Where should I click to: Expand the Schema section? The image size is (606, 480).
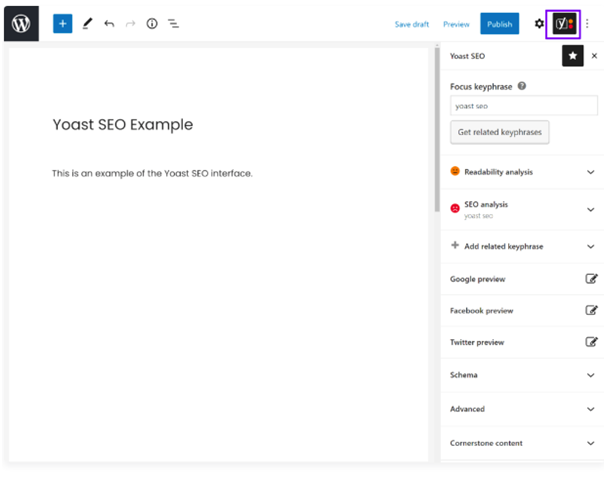(591, 375)
